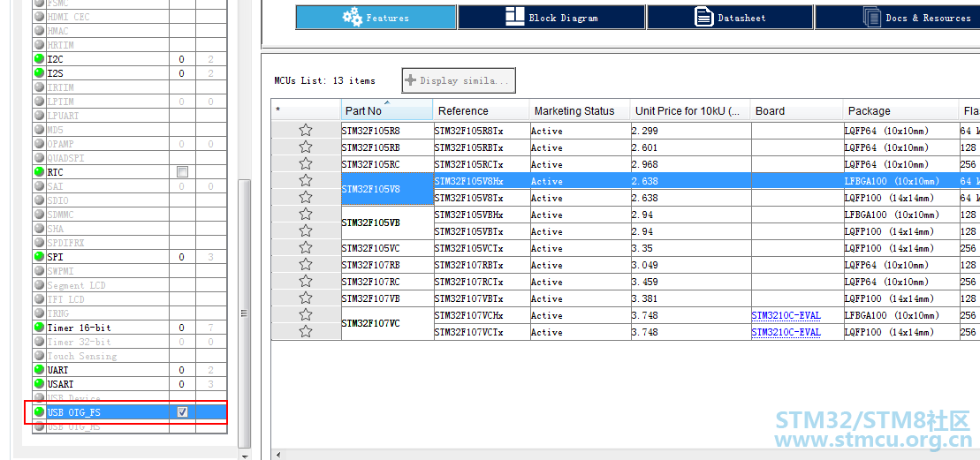Click the grayed Segment LCD label
The image size is (980, 460).
coord(76,285)
